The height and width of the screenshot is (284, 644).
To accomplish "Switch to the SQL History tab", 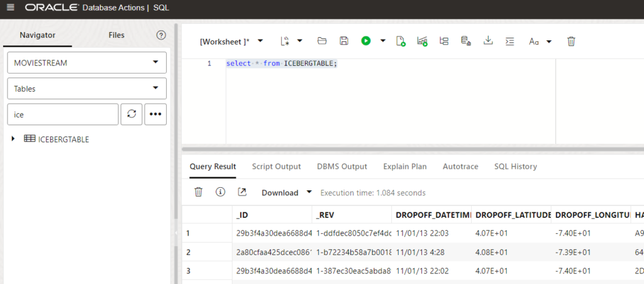I will click(x=515, y=167).
